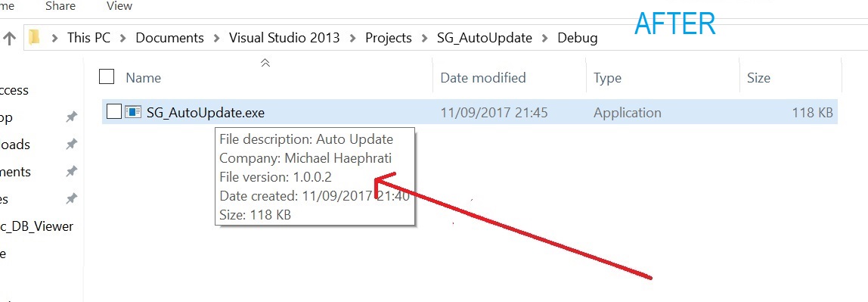Viewport: 868px width, 302px height.
Task: Click the pin icon beside Documents entry
Action: coord(71,172)
